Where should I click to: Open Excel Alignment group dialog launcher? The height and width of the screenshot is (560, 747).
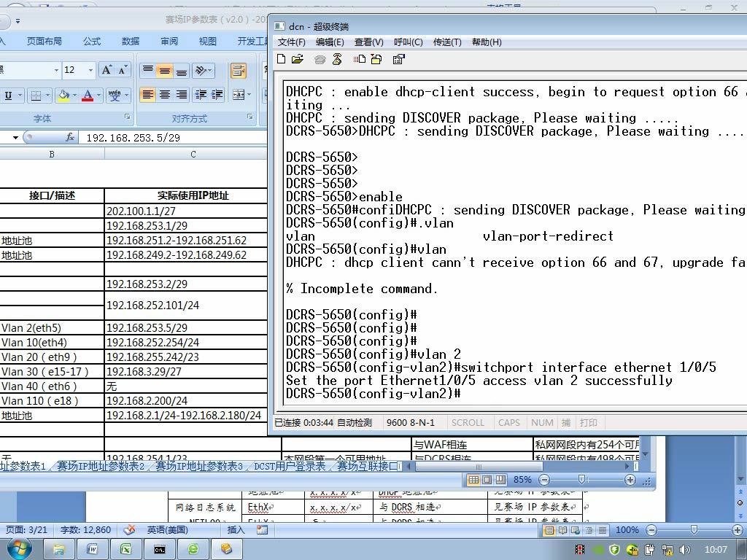click(x=250, y=117)
